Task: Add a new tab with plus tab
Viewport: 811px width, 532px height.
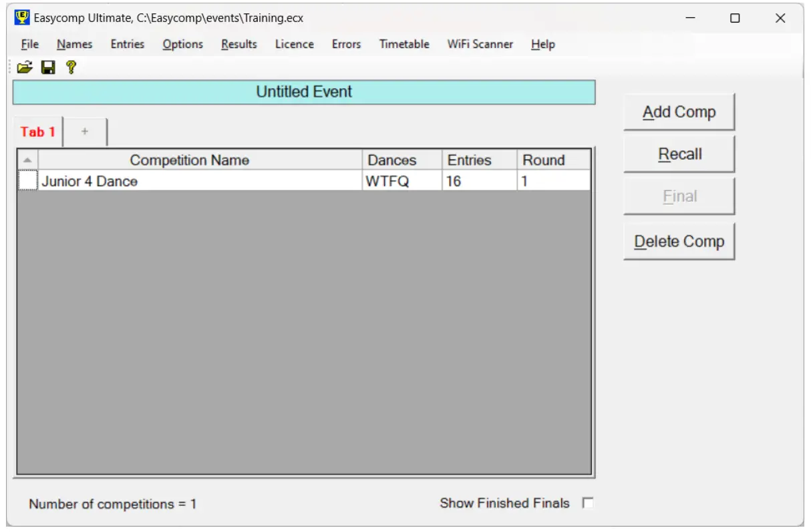Action: 85,131
